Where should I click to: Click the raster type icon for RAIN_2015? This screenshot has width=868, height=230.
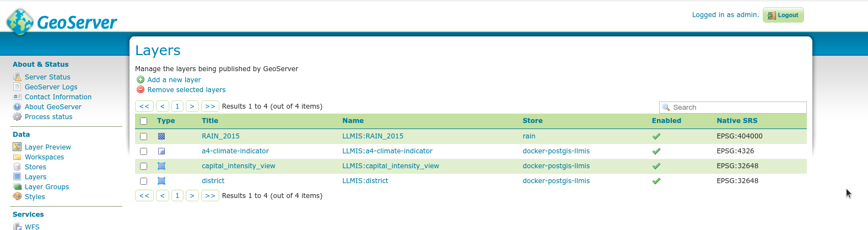click(x=161, y=136)
